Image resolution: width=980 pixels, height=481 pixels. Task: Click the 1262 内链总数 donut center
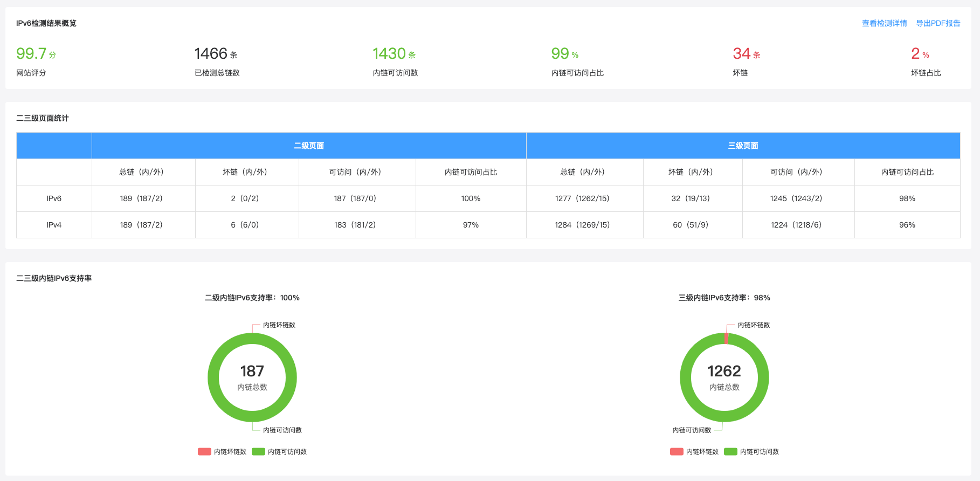[x=724, y=377]
